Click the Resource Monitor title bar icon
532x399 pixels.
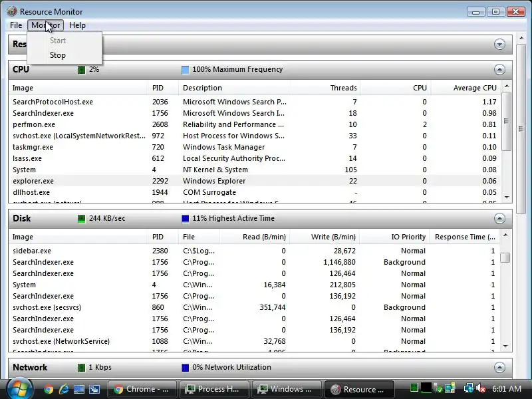[11, 11]
